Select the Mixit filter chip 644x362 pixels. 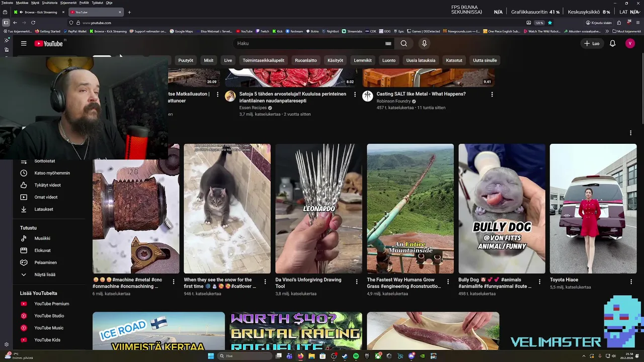209,60
